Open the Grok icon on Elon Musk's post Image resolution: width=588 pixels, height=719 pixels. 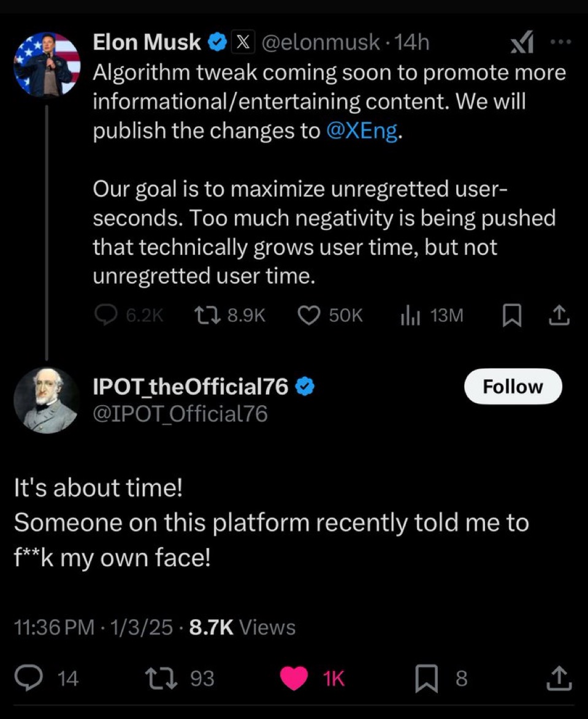(x=522, y=42)
